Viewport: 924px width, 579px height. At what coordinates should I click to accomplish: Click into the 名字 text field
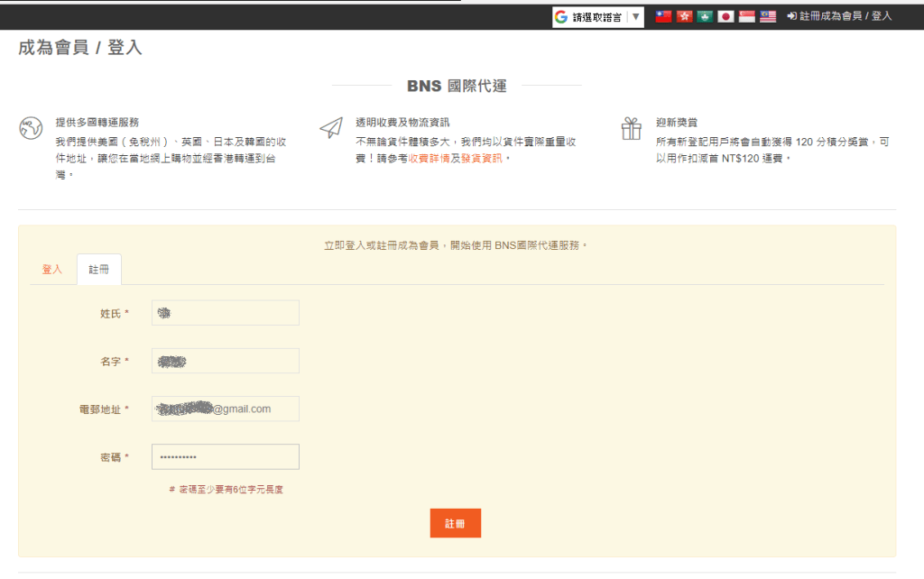coord(226,361)
